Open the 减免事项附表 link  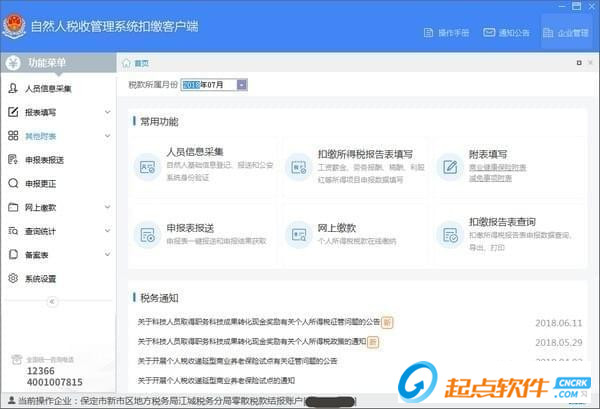point(491,178)
